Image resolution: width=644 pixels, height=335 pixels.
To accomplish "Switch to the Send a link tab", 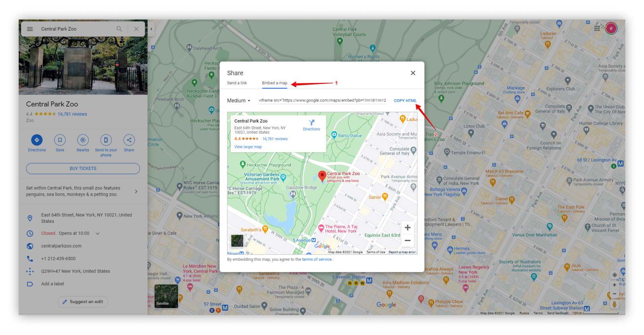I will (x=237, y=83).
